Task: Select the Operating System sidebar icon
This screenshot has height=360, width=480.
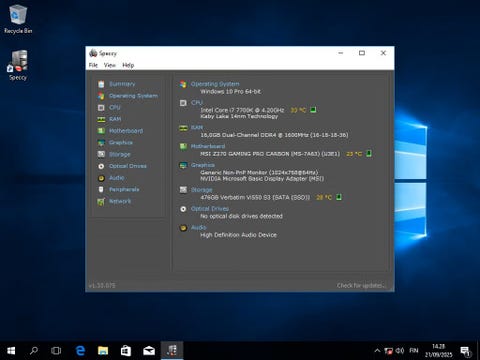Action: 101,96
